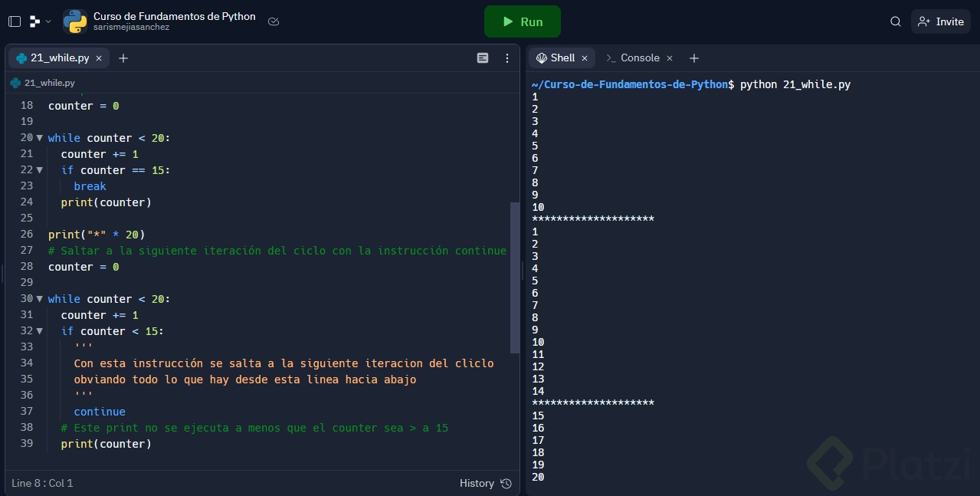Collapse the if block at line 22
The width and height of the screenshot is (980, 496).
[39, 170]
